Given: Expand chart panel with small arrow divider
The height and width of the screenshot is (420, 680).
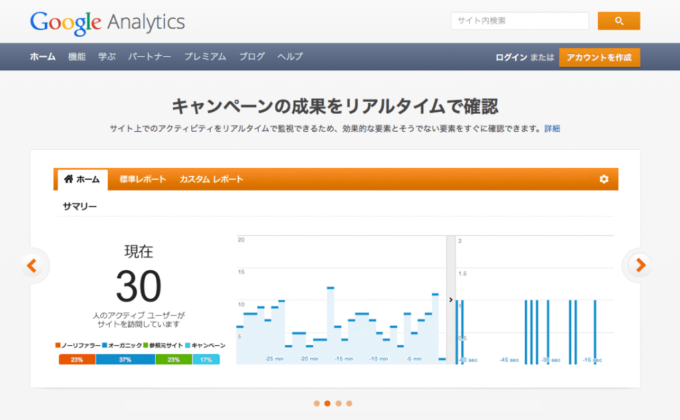Looking at the screenshot, I should click(451, 299).
